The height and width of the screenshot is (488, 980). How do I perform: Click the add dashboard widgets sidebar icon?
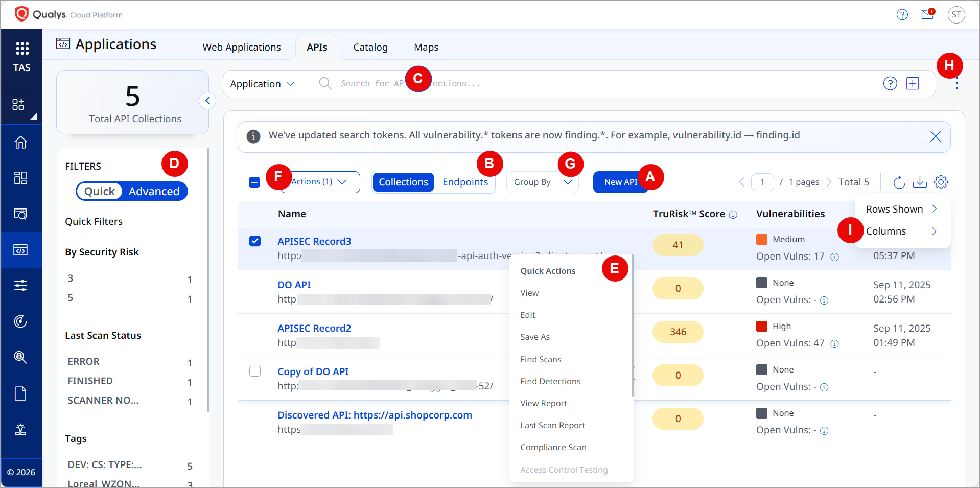click(x=18, y=104)
